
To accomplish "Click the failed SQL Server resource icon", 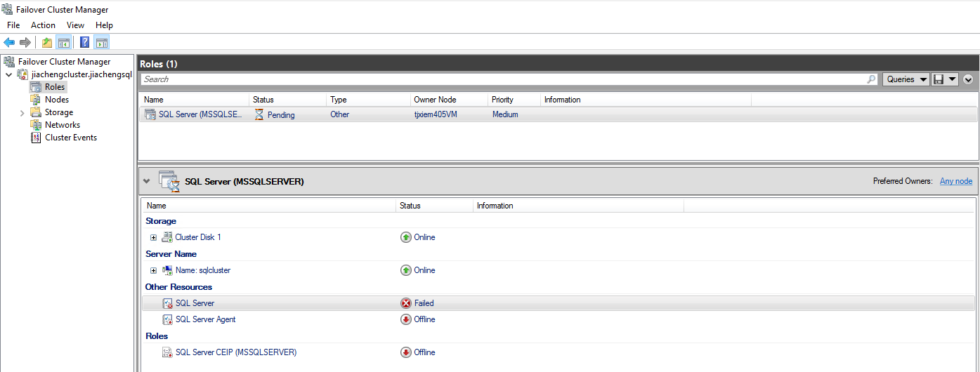I will 168,303.
